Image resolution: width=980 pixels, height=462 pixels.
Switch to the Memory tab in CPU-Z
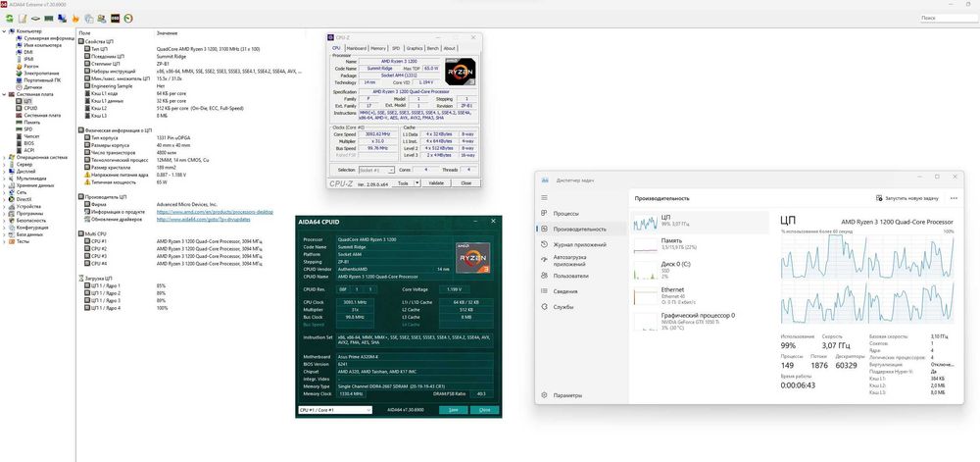tap(378, 48)
